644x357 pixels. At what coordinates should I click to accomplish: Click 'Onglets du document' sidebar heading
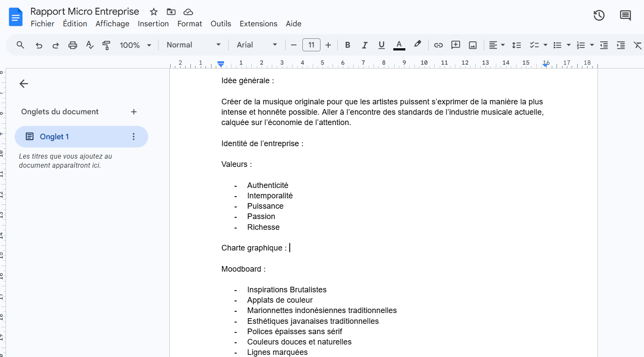coord(60,112)
